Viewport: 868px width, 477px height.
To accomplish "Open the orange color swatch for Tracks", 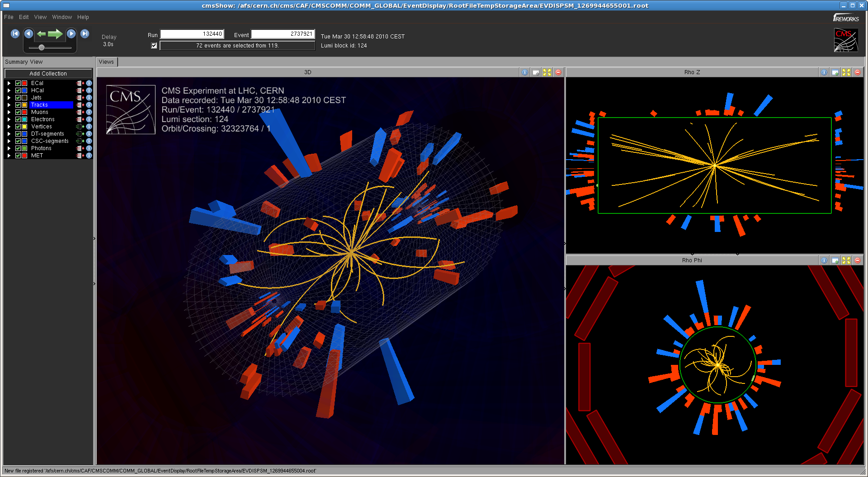I will coord(24,105).
